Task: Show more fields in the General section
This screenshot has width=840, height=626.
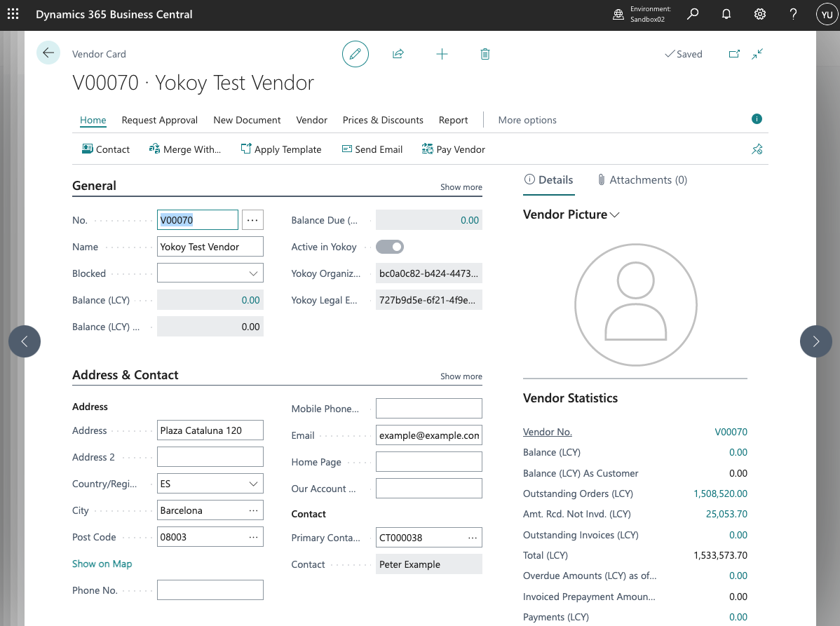Action: tap(461, 187)
